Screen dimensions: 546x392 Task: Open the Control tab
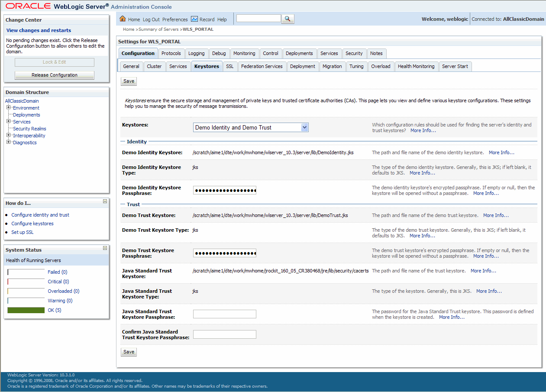(x=271, y=53)
